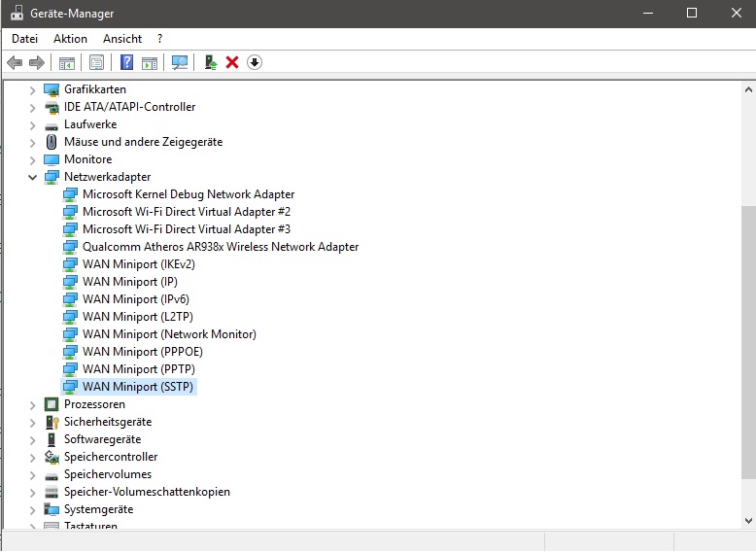The image size is (756, 553).
Task: Select WAN Miniport (Network Monitor)
Action: pos(169,334)
